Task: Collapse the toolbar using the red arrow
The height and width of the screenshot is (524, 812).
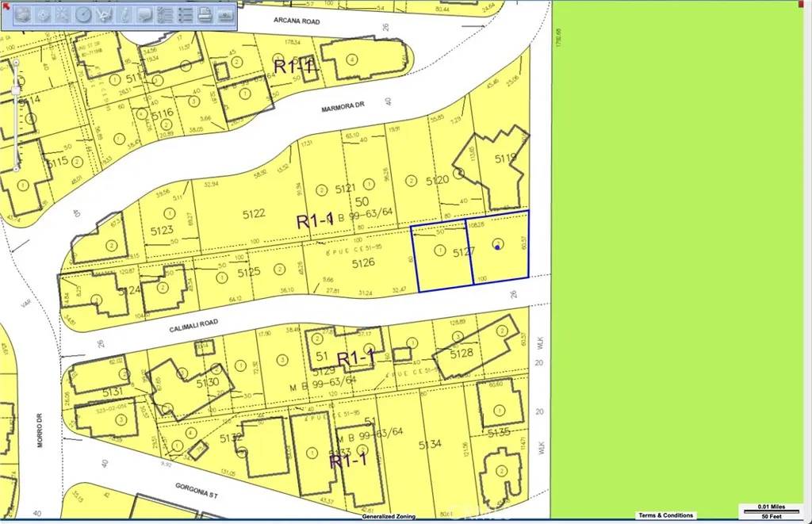Action: coord(6,6)
